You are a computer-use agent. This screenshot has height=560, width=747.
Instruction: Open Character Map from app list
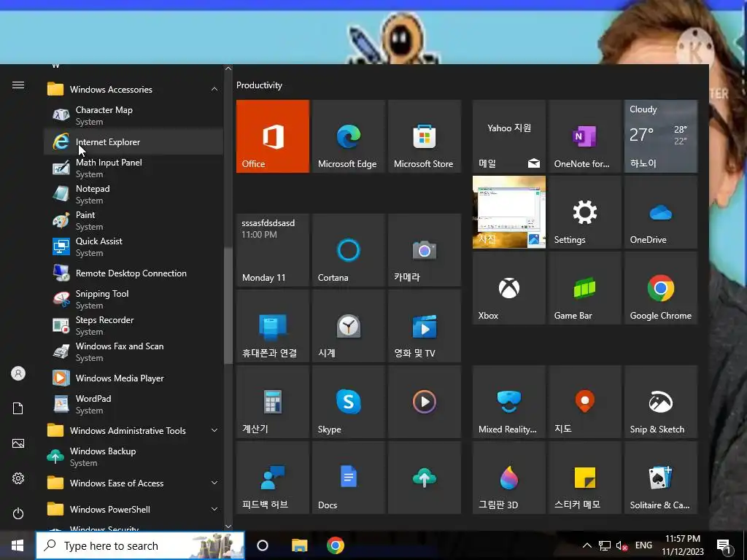coord(133,115)
